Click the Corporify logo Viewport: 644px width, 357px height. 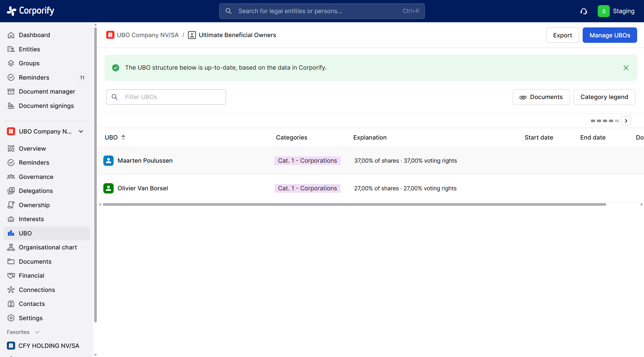[x=31, y=11]
